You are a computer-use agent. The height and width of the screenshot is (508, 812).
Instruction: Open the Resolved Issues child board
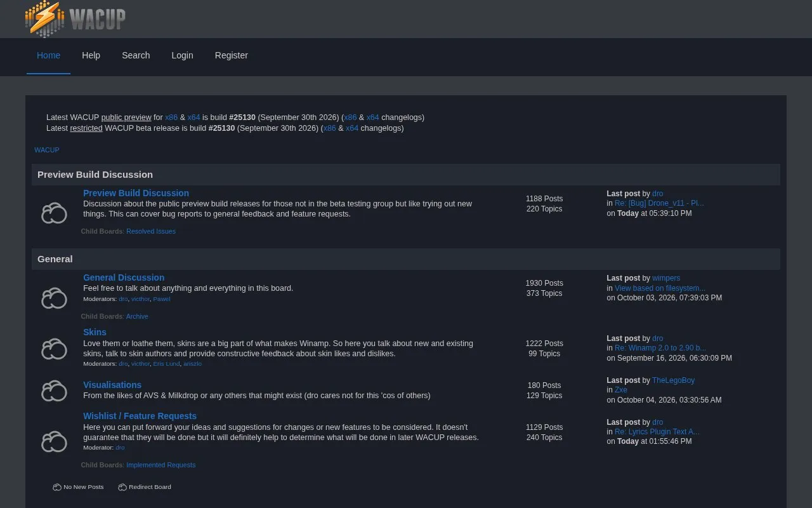point(151,231)
